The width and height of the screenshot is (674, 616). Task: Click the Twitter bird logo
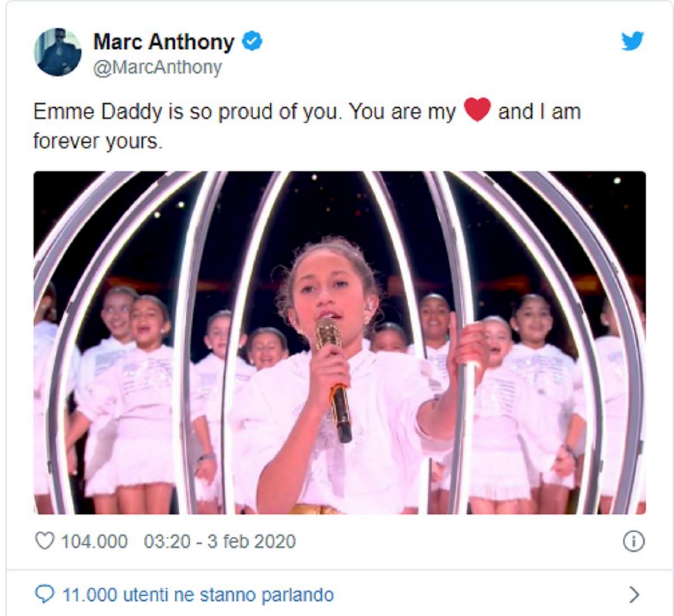(632, 41)
